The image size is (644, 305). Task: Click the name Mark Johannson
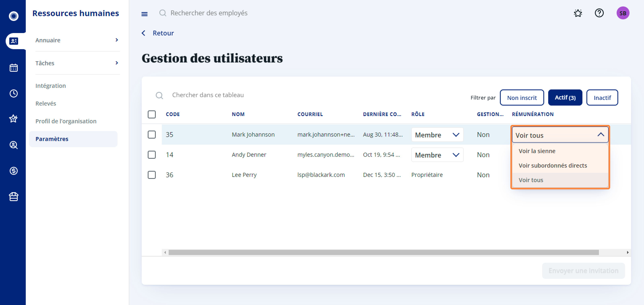(x=253, y=135)
